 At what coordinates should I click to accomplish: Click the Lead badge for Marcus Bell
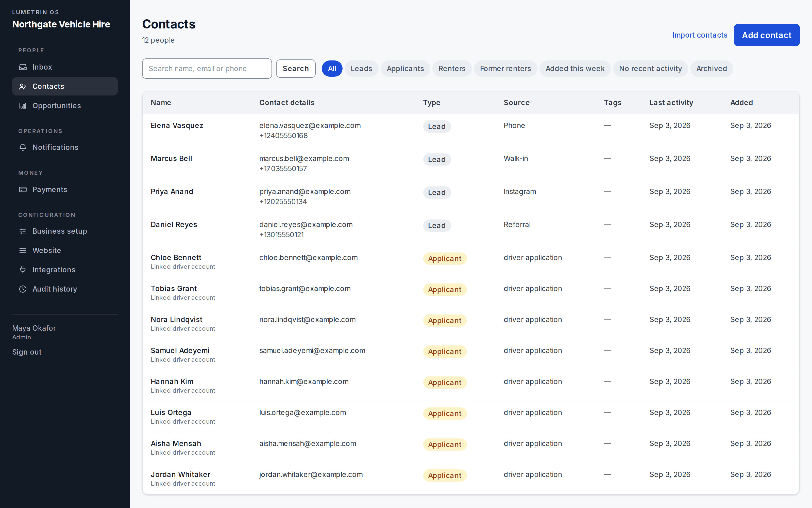tap(437, 160)
